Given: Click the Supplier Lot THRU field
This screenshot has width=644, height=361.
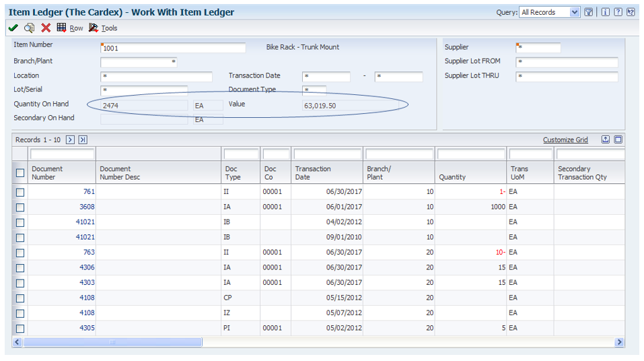Looking at the screenshot, I should [x=567, y=77].
